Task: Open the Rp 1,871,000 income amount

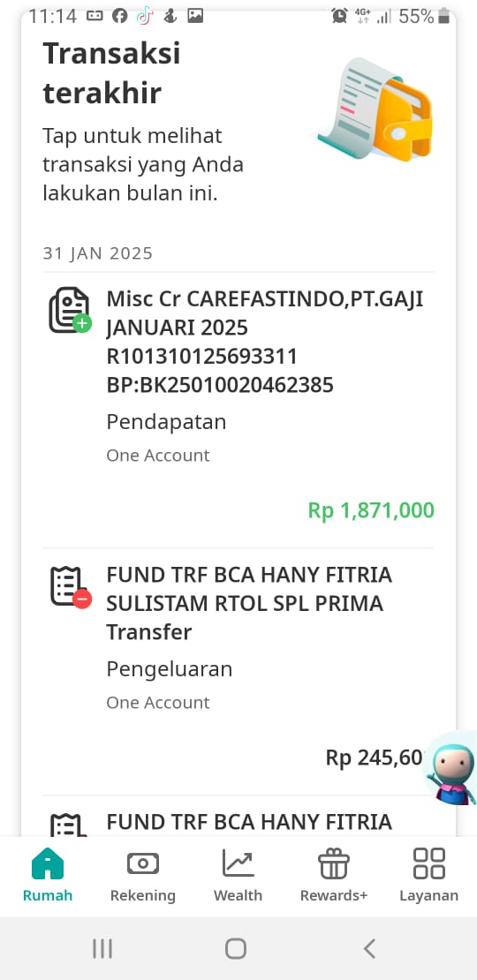Action: click(371, 510)
